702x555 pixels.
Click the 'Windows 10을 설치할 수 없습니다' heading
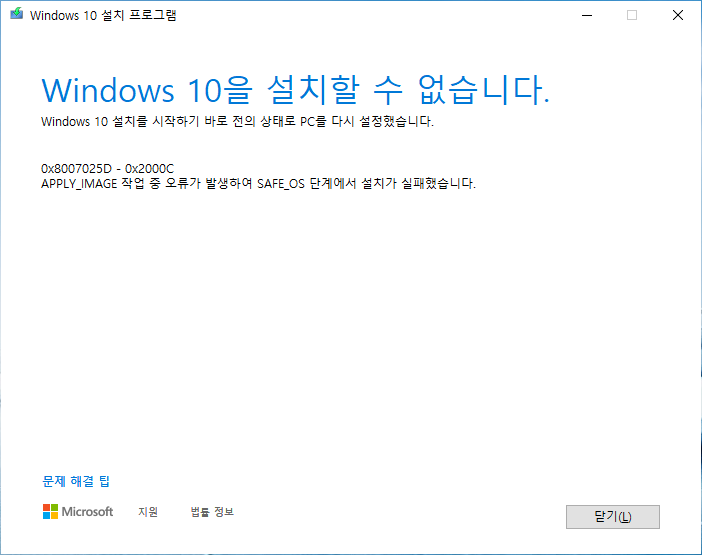pyautogui.click(x=295, y=90)
